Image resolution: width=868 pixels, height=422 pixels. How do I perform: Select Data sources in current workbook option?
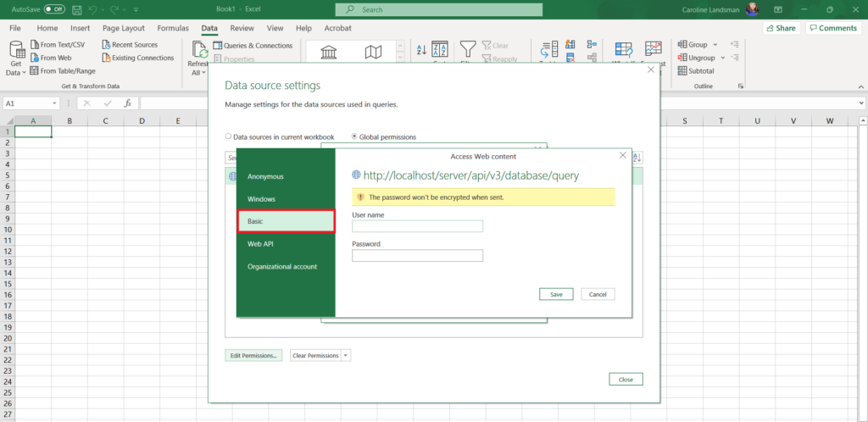229,136
